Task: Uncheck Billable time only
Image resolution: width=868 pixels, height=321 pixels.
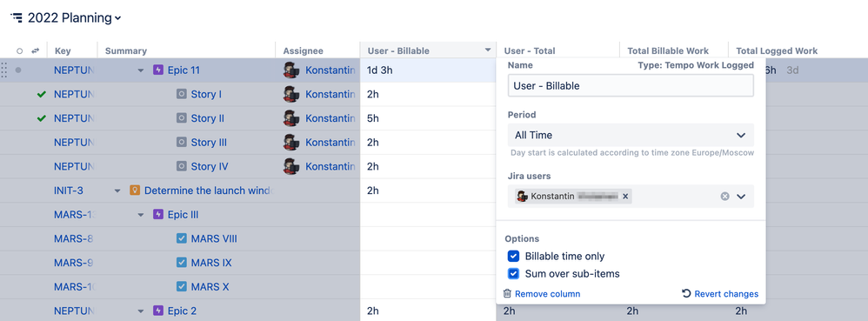Action: 514,257
